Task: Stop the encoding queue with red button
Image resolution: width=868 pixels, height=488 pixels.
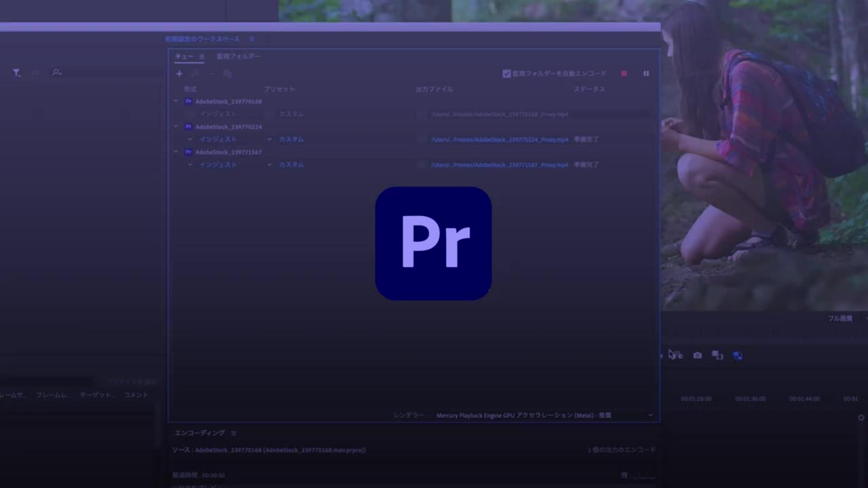Action: (x=624, y=74)
